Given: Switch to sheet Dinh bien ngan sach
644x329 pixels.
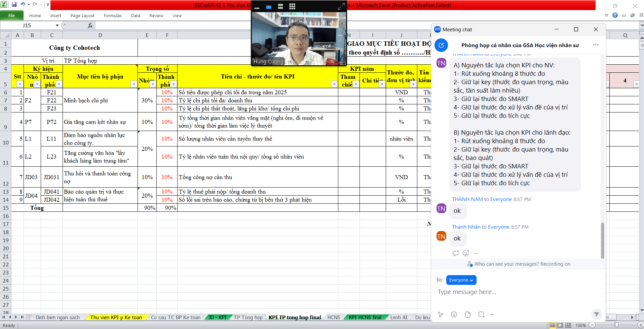Looking at the screenshot, I should [58, 317].
